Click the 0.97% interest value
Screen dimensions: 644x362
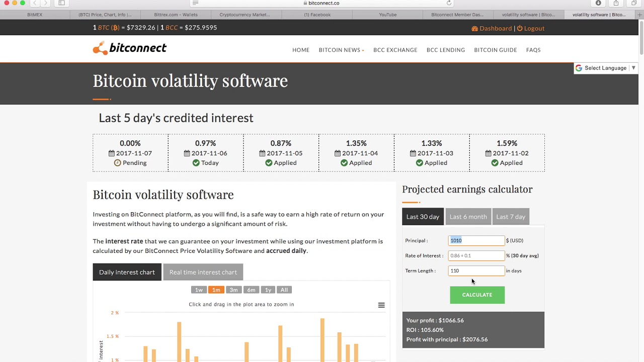[205, 143]
